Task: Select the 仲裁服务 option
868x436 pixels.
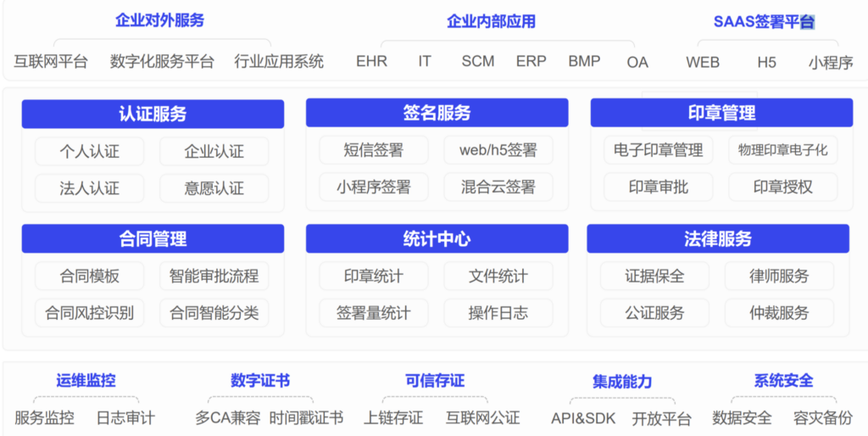Action: (779, 313)
